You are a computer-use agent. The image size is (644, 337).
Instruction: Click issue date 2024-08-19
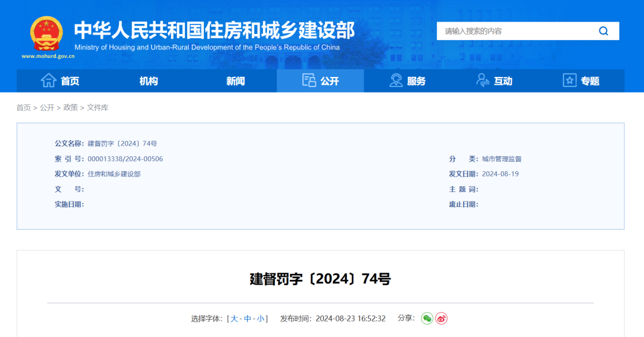click(500, 174)
